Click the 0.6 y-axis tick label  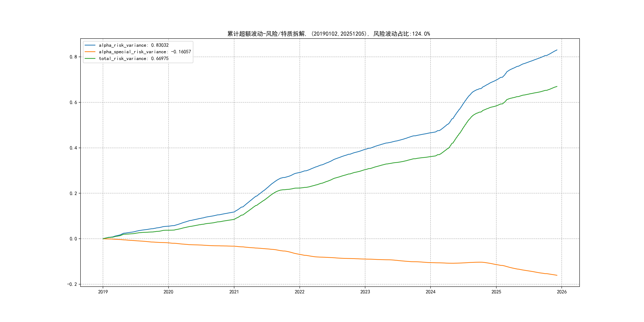[73, 103]
